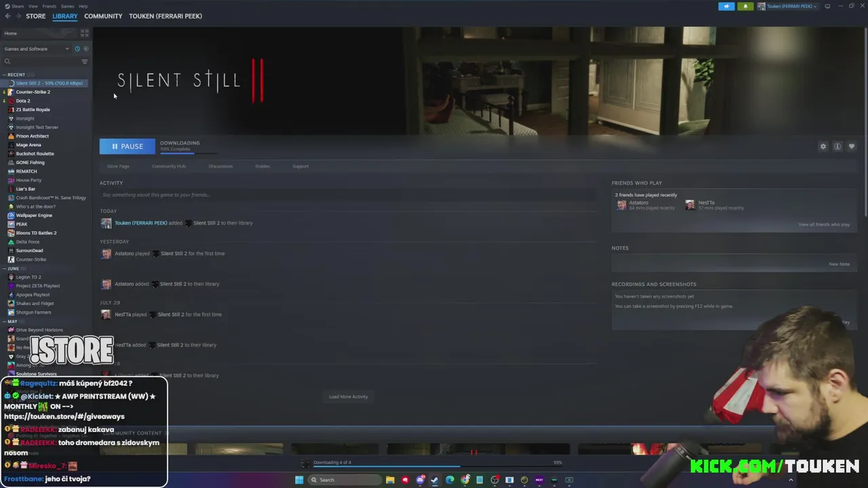Viewport: 868px width, 488px height.
Task: Click the activity comment input field
Action: (x=348, y=195)
